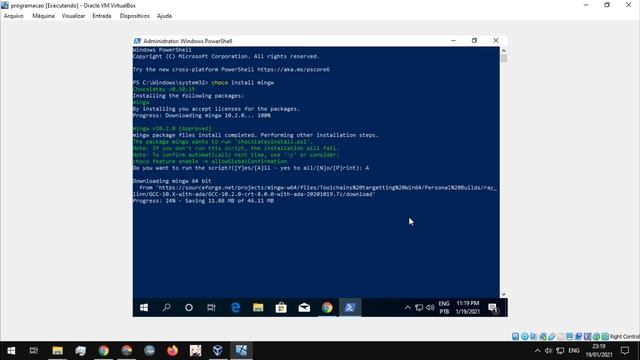Show hidden tray icons in guest taskbar
This screenshot has width=640, height=360.
pyautogui.click(x=407, y=307)
